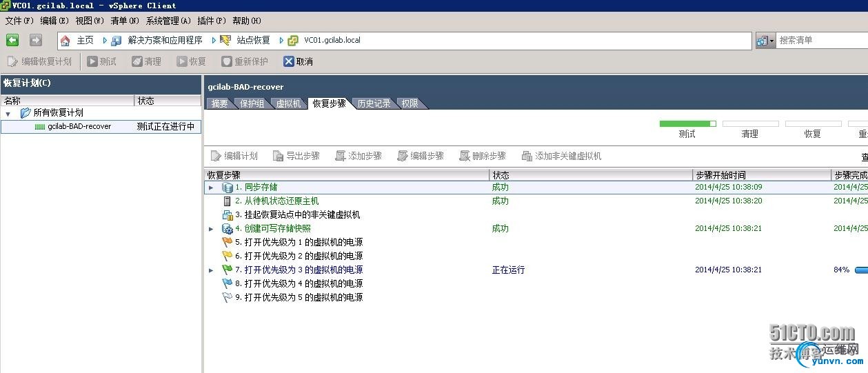Click the Back navigation arrow
868x373 pixels.
click(x=12, y=40)
